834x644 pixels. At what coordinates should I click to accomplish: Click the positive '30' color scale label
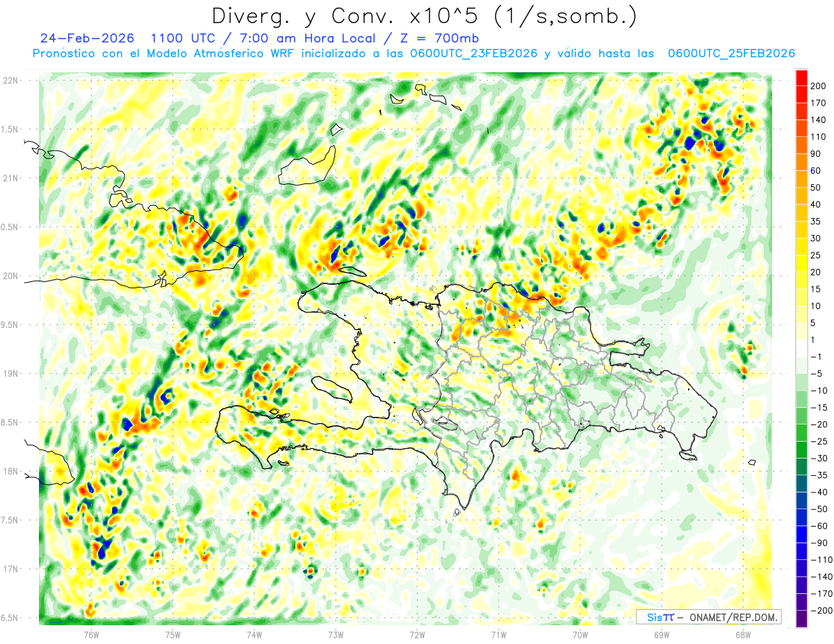tap(816, 238)
